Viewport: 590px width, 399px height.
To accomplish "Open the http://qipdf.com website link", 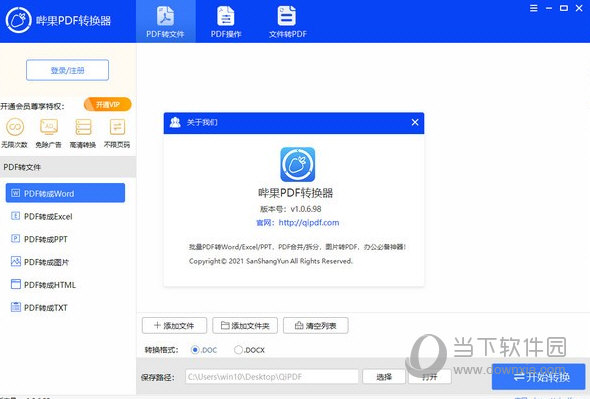I will pyautogui.click(x=309, y=222).
